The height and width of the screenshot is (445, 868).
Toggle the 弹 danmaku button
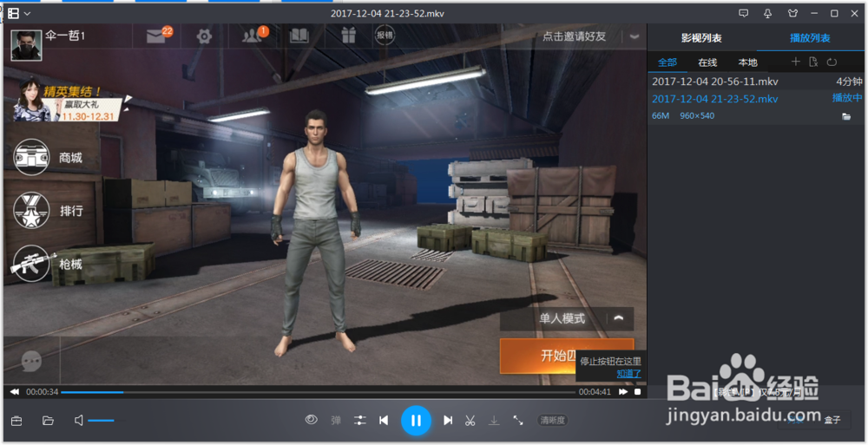(336, 421)
